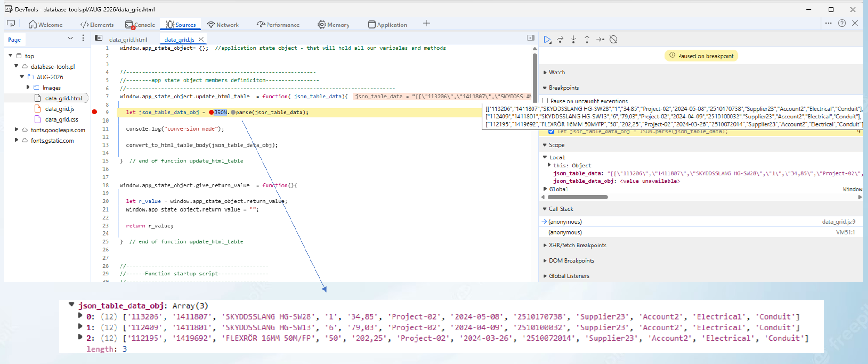Step over next function call

(560, 39)
